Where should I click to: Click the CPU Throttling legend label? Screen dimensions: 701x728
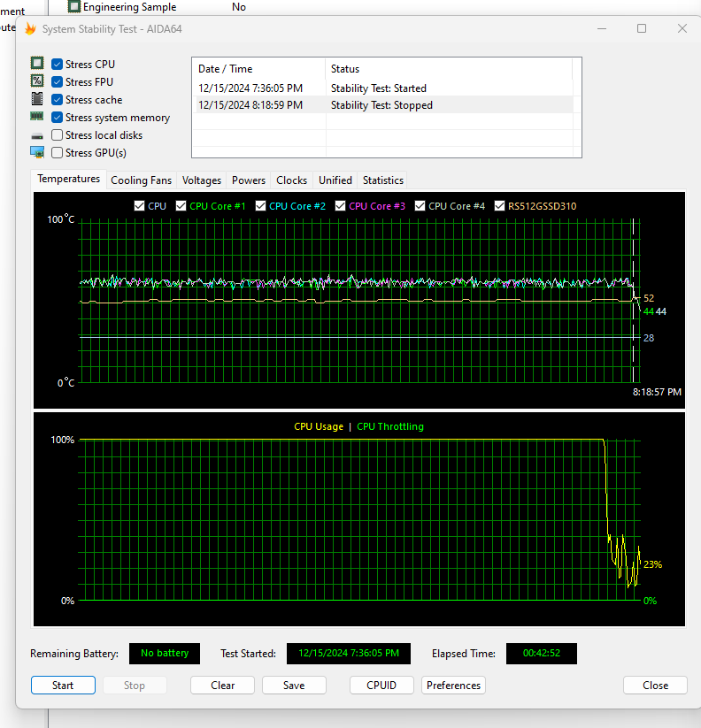(x=390, y=426)
